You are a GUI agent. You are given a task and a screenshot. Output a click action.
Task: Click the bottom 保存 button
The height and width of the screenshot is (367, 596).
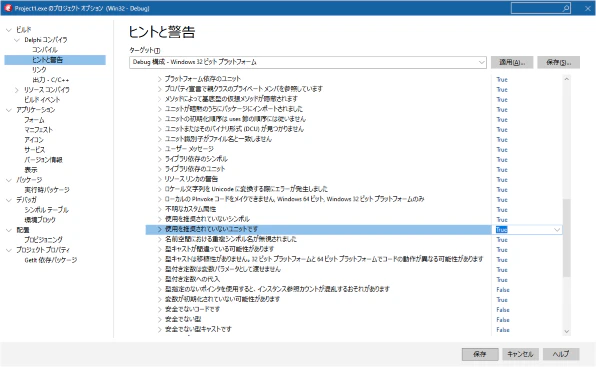pyautogui.click(x=480, y=354)
